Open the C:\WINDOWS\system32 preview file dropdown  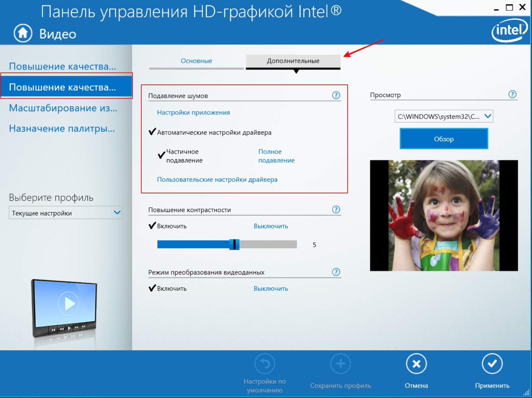coord(444,116)
